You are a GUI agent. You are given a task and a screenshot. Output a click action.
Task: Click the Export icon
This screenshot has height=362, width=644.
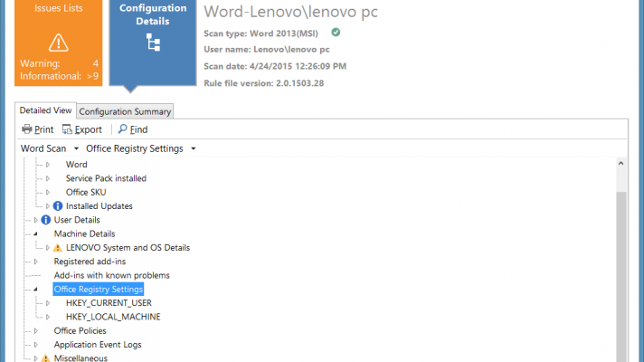(67, 129)
